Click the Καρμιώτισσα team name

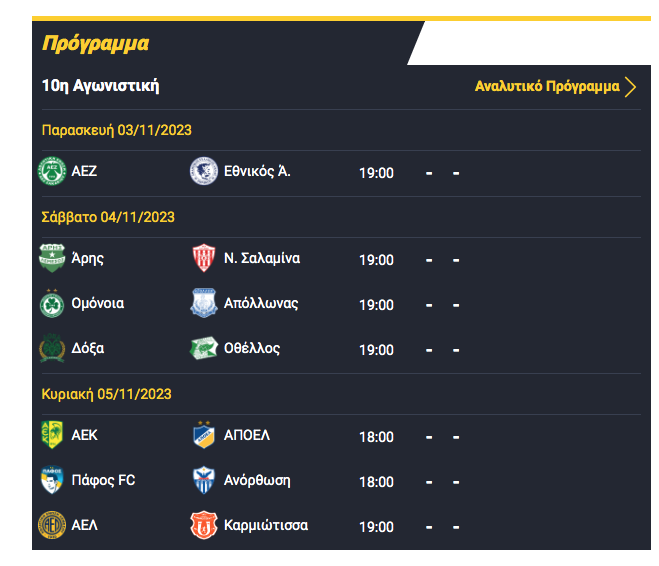tap(266, 525)
